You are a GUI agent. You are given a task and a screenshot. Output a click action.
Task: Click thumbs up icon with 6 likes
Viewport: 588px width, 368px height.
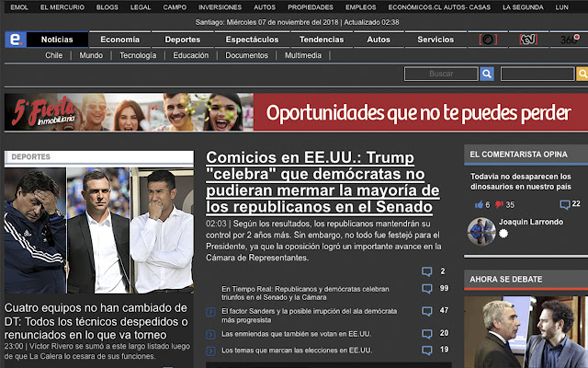coord(479,204)
